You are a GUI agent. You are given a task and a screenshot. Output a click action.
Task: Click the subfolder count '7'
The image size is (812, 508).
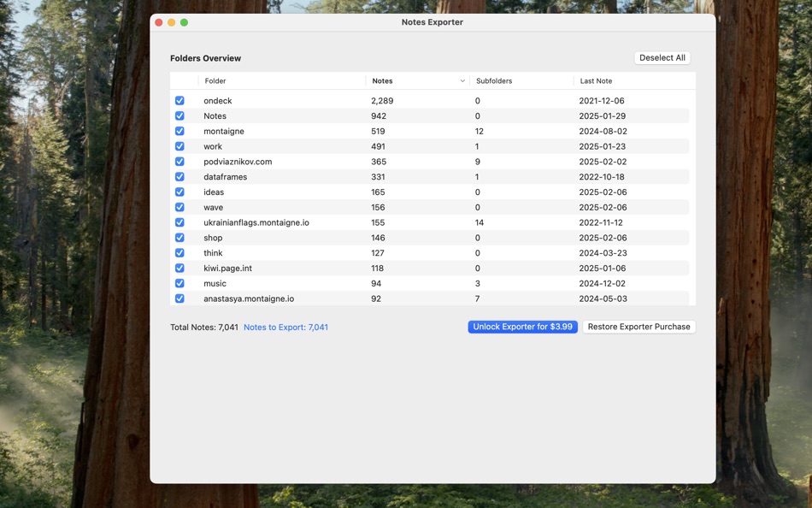pyautogui.click(x=478, y=298)
